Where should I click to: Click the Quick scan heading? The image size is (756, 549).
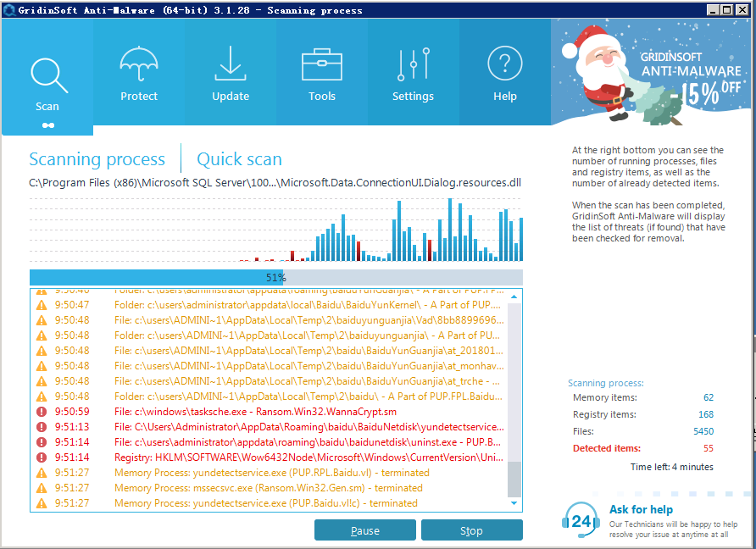point(239,159)
